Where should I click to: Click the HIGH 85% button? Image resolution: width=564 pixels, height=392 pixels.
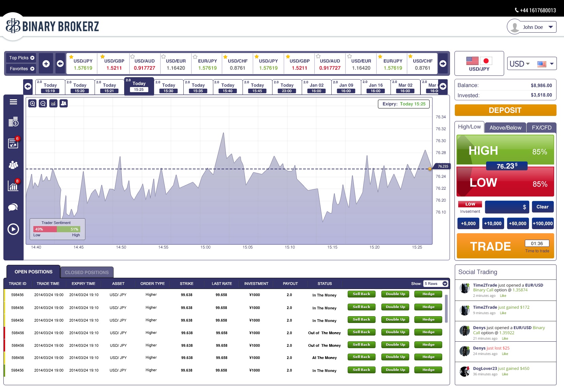point(505,150)
